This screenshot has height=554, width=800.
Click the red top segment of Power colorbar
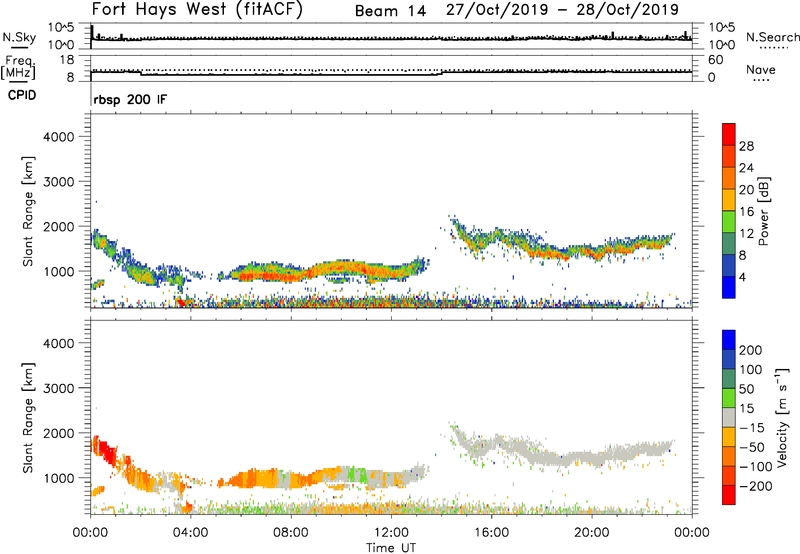tap(729, 134)
